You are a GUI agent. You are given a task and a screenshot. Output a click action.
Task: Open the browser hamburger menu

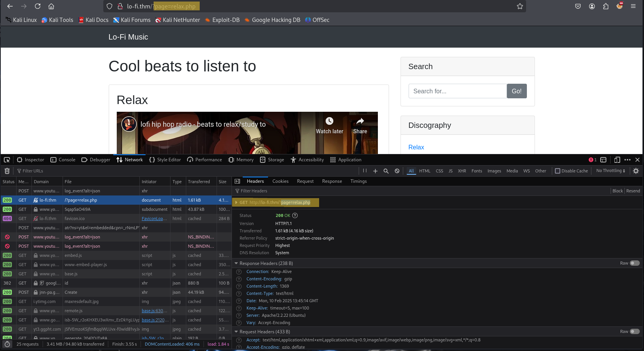point(633,6)
